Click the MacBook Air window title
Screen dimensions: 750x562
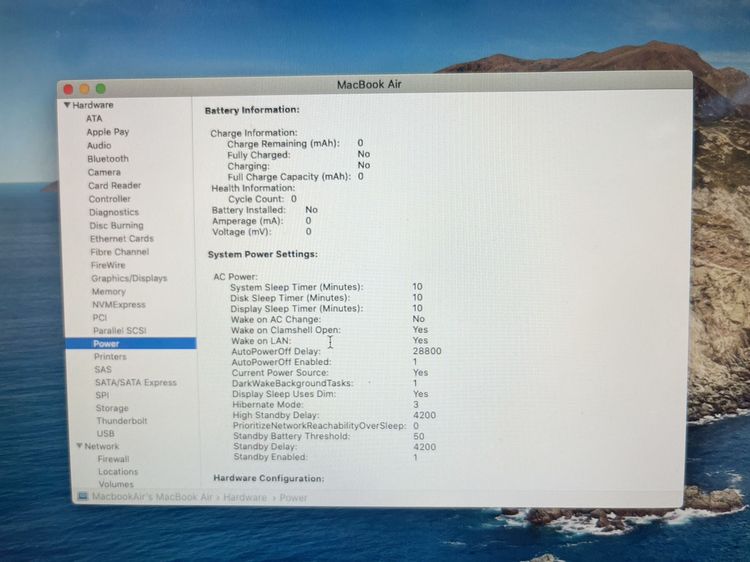[369, 85]
